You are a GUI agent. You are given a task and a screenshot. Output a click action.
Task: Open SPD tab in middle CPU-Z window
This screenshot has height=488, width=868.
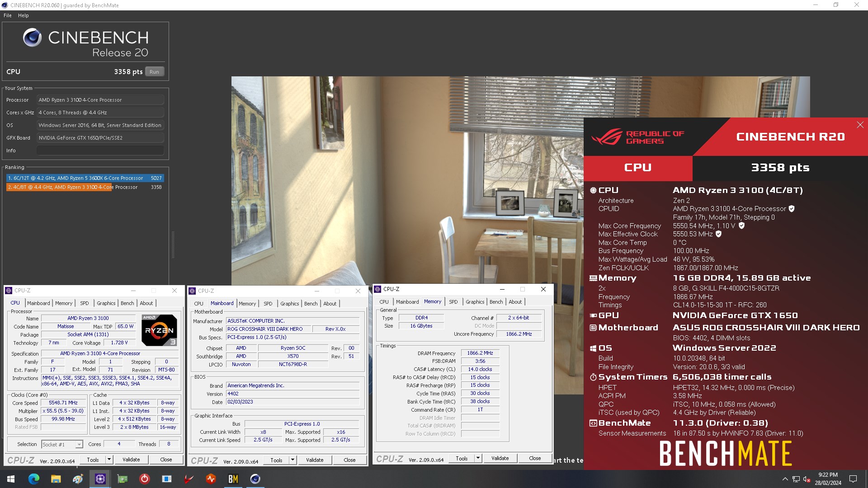click(268, 304)
